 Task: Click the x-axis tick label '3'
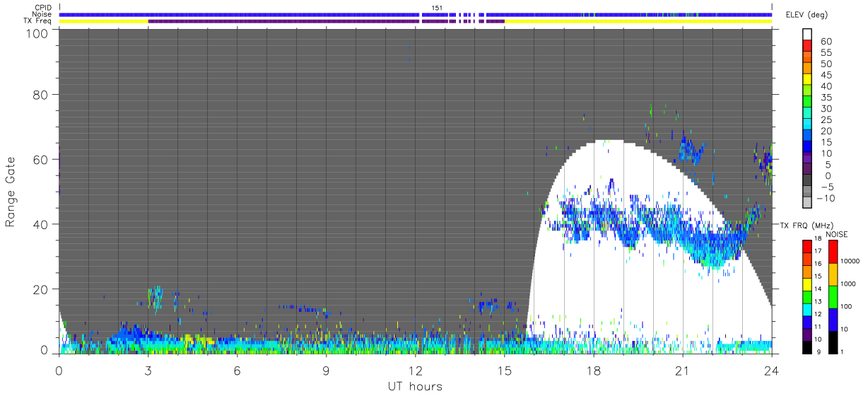tap(148, 371)
